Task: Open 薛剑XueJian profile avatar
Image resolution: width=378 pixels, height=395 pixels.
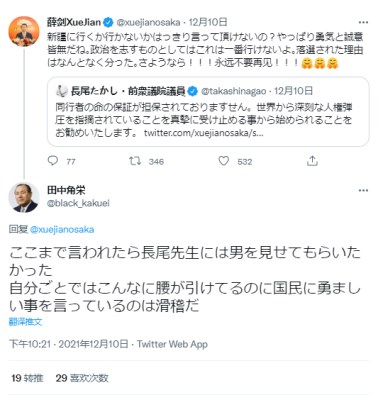Action: click(x=24, y=31)
